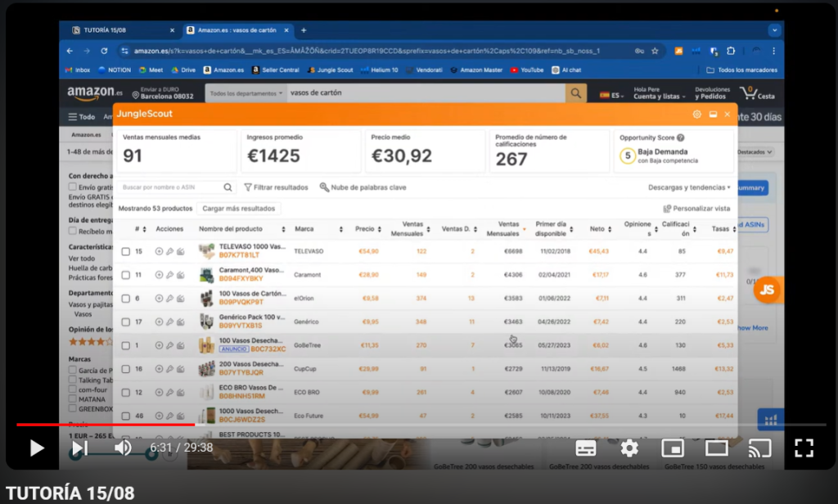This screenshot has height=504, width=838.
Task: Enable miniplayer mode
Action: click(x=673, y=448)
